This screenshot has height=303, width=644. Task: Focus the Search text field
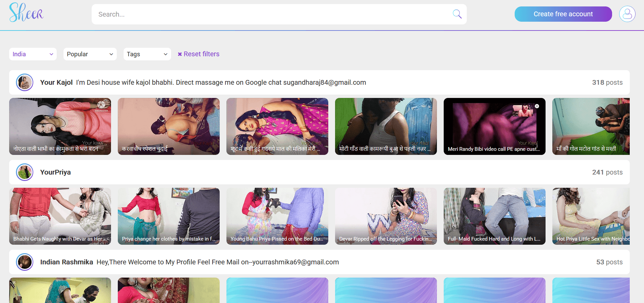tap(279, 14)
